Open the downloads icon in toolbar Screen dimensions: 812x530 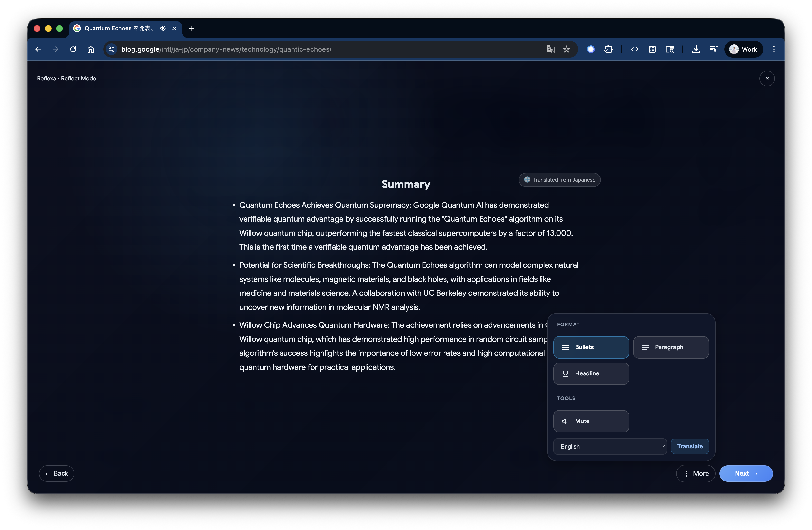pyautogui.click(x=696, y=49)
